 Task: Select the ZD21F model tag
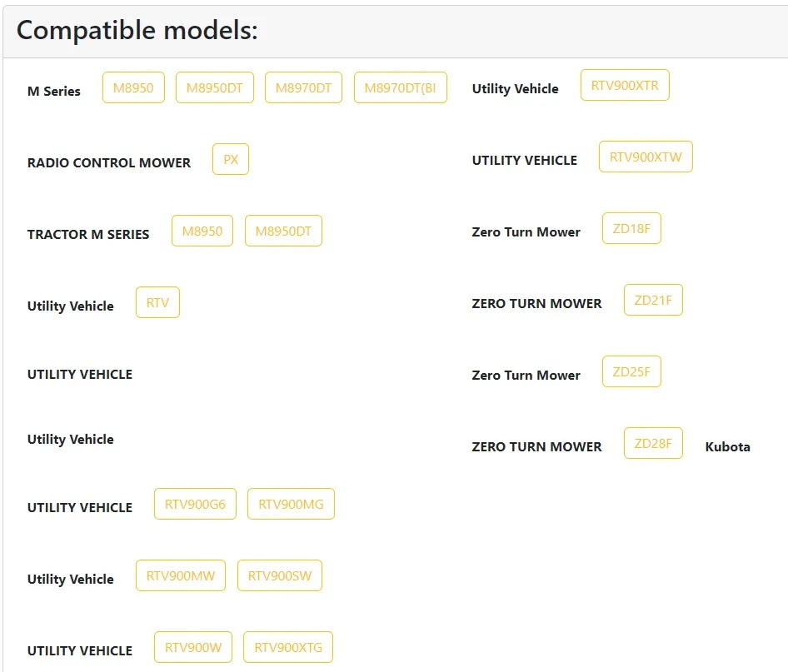click(653, 300)
